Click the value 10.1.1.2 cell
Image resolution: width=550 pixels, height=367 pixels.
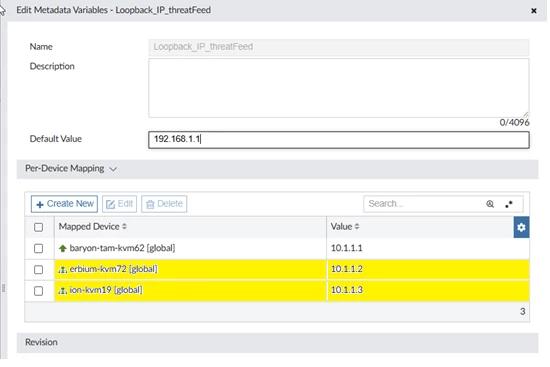click(428, 269)
